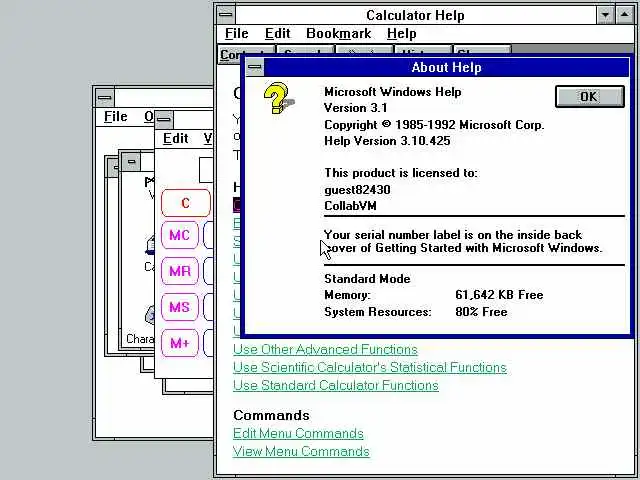Open Program Manager control menu box
The width and height of the screenshot is (640, 480).
click(x=105, y=98)
